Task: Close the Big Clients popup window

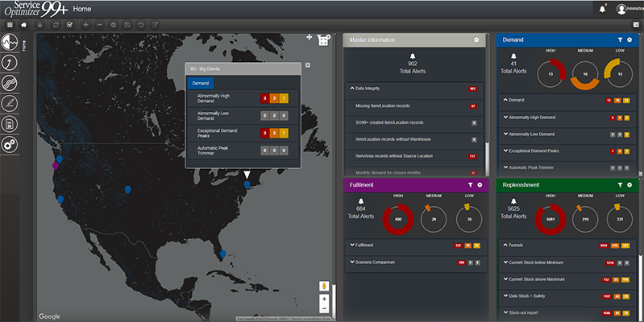Action: [x=308, y=64]
